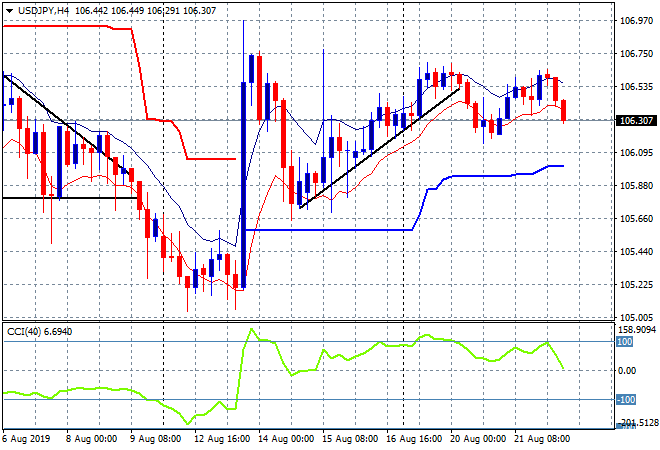Viewport: 660px width, 450px height.
Task: Select the black horizontal support line
Action: point(70,198)
